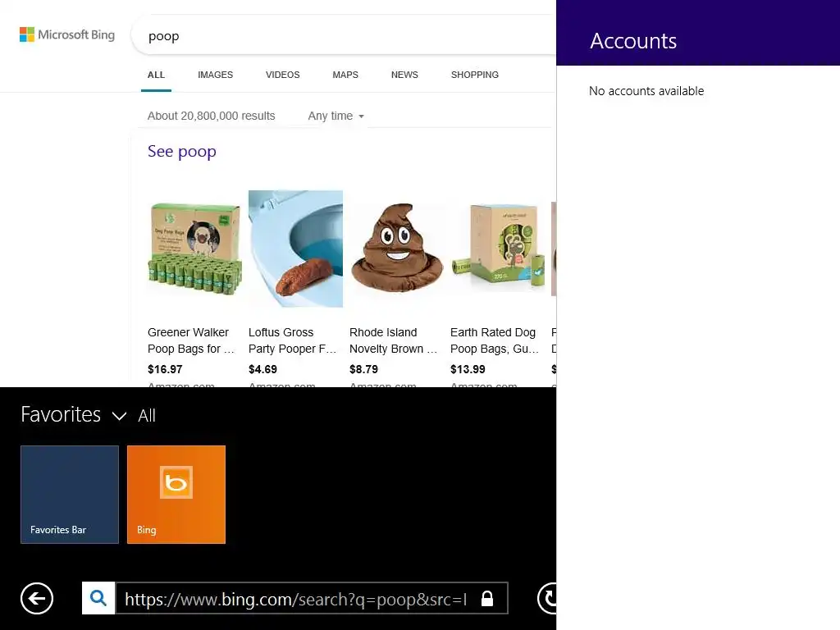Click the search magnifier icon in address bar
840x630 pixels.
tap(98, 598)
